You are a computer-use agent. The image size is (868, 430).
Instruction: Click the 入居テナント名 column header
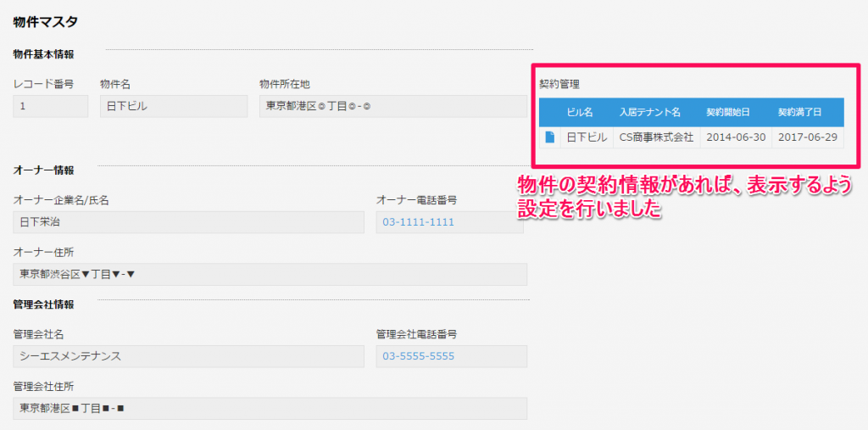[650, 113]
